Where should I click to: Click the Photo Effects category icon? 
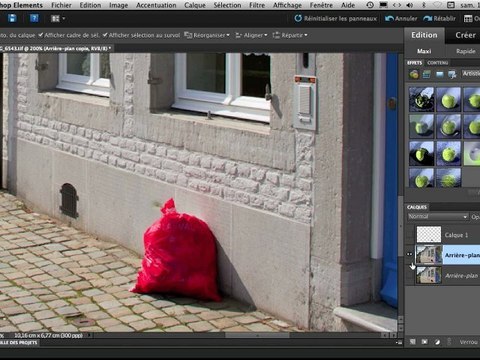440,74
